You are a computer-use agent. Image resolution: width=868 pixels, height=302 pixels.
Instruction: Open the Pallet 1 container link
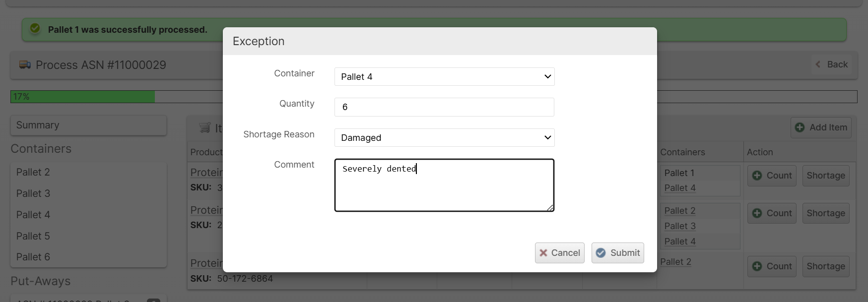(x=679, y=173)
